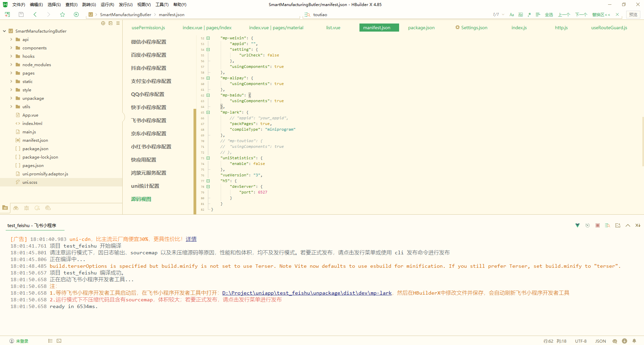Click the go back arrow in toolbar
644x345 pixels.
[35, 14]
